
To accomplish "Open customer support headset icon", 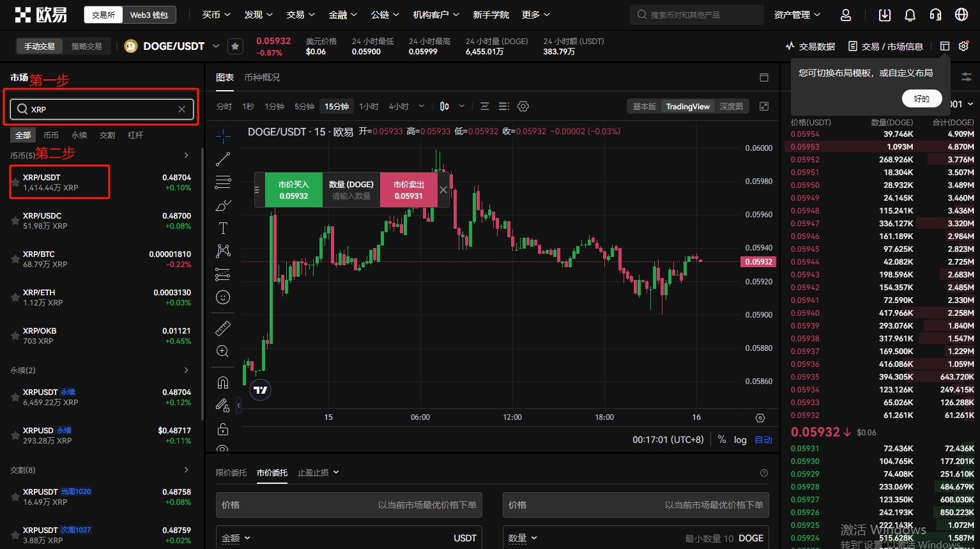I will click(936, 15).
